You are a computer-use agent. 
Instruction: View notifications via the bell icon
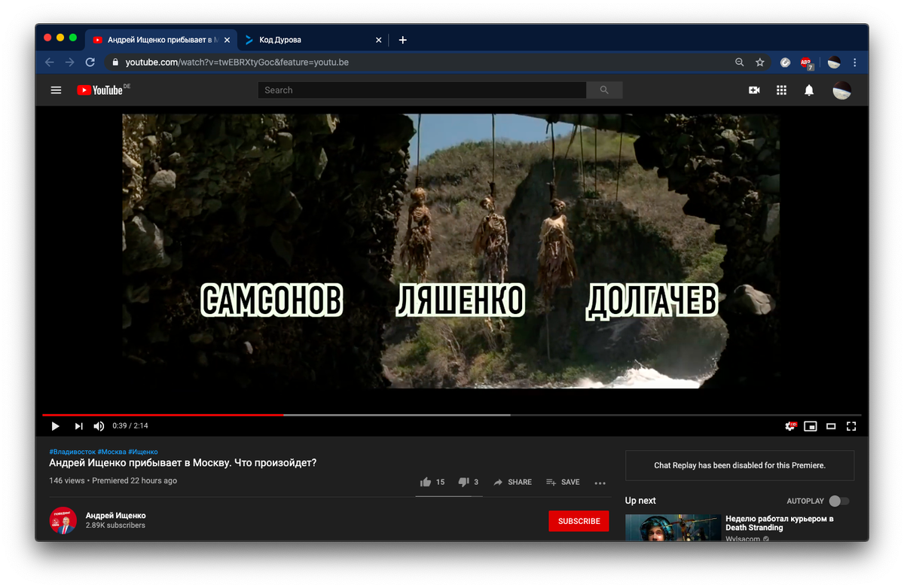coord(809,90)
